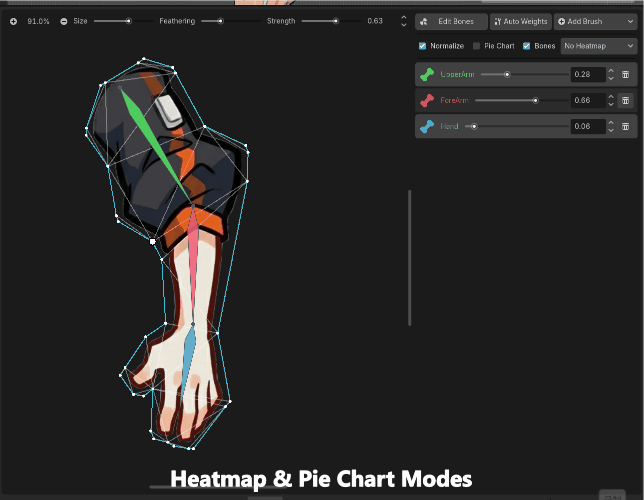Click the red ForeArm bone icon
644x500 pixels.
[427, 100]
